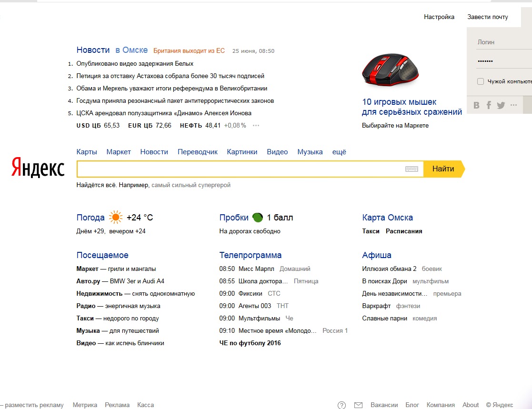Open the Афиша heading
Screen dimensions: 532x409
click(377, 255)
